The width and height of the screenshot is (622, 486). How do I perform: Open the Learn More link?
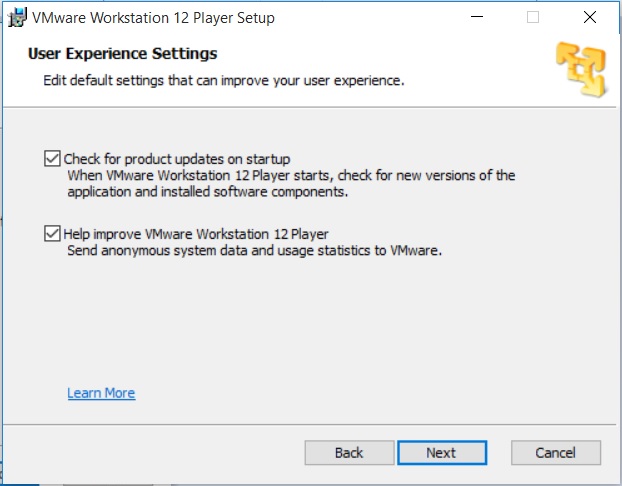point(101,393)
